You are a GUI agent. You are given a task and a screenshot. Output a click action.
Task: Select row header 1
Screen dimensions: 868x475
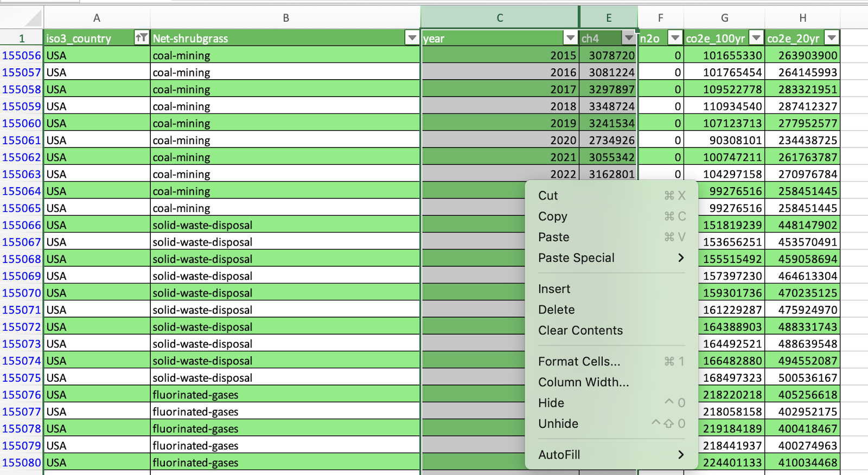(x=22, y=38)
